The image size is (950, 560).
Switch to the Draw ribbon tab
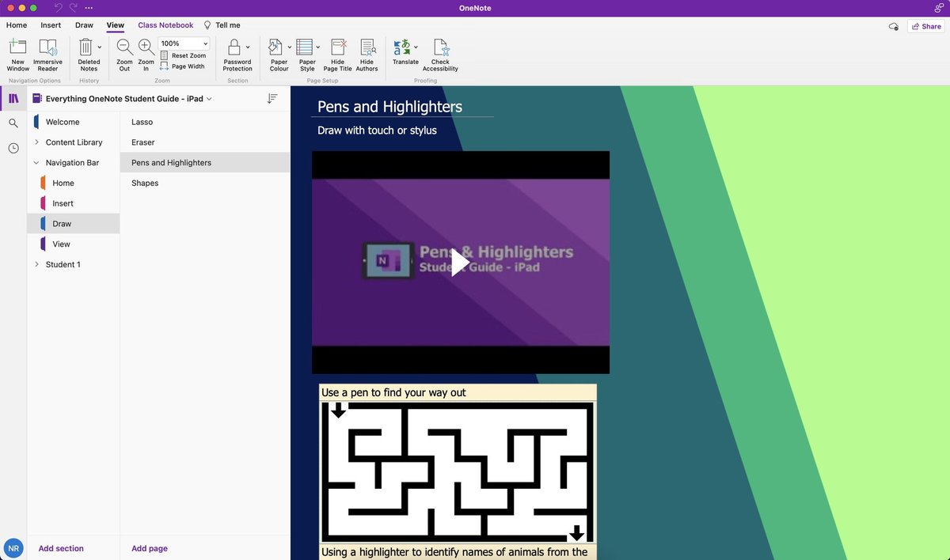(84, 25)
